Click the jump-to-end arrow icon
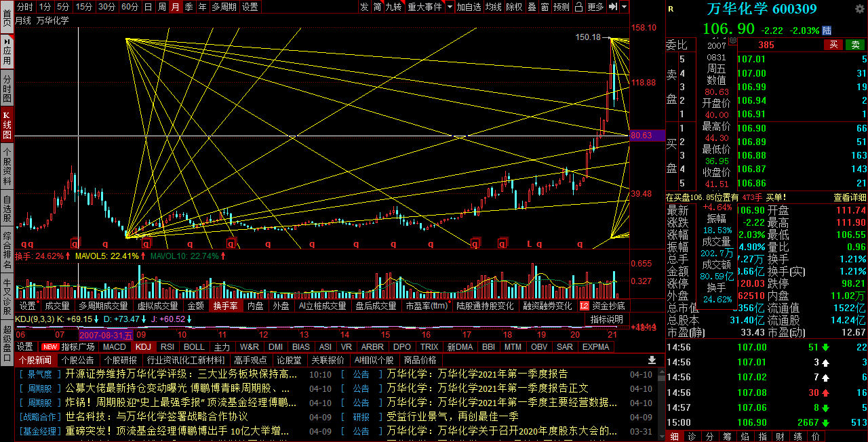Viewport: 868px width, 442px height. (x=612, y=7)
